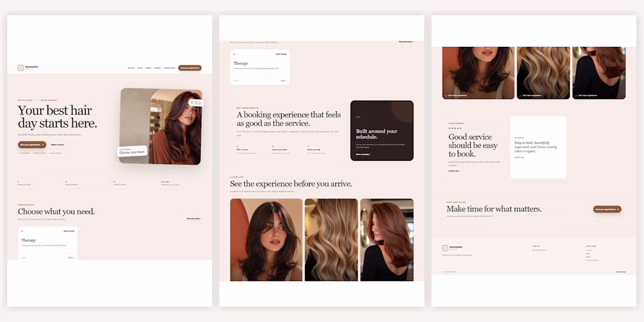Viewport: 644px width, 322px height.
Task: Click the heading 'Your best hair day starts here.'
Action: coord(57,117)
